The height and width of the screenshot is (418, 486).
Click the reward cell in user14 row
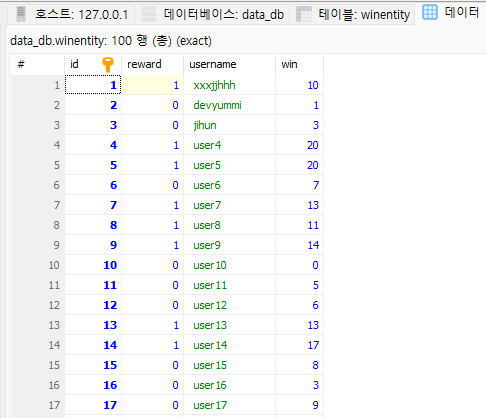[152, 345]
